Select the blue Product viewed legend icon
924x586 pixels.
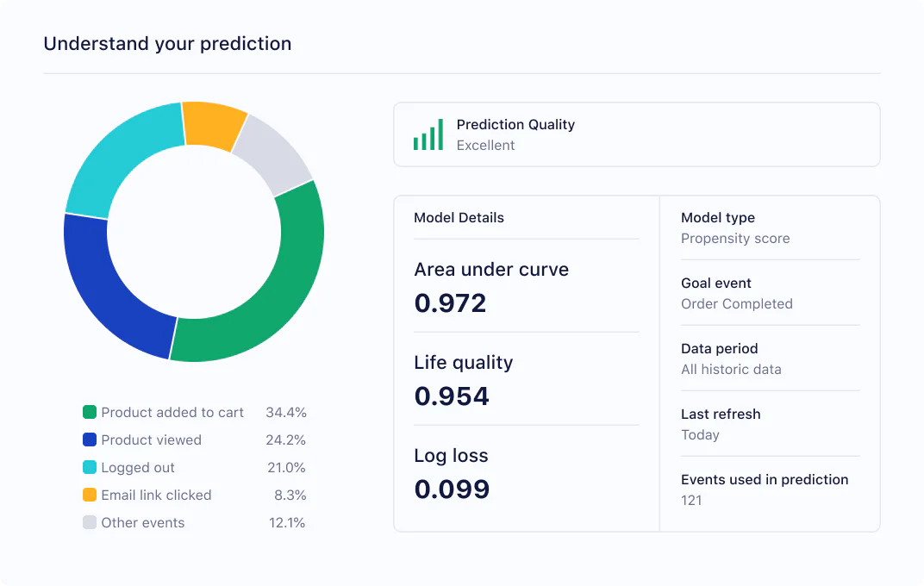pos(90,440)
